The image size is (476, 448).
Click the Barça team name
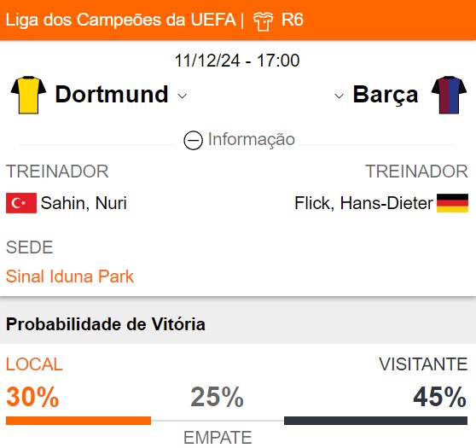(386, 95)
